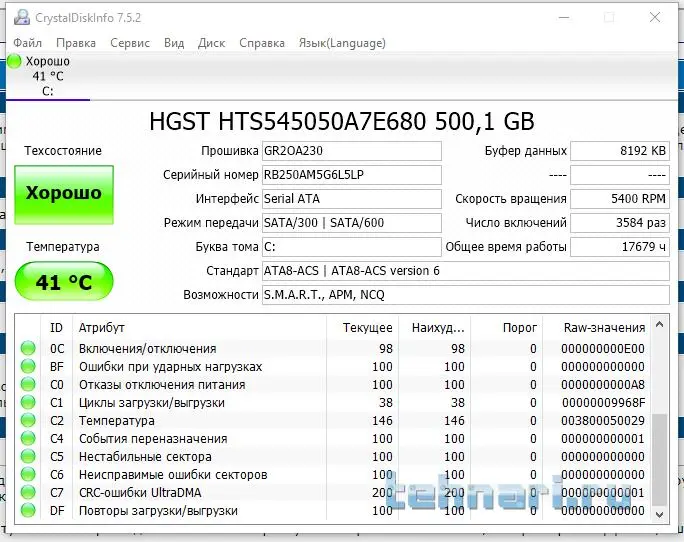Click the current value 146 in Температура row
Viewport: 684px width, 542px height.
(382, 421)
